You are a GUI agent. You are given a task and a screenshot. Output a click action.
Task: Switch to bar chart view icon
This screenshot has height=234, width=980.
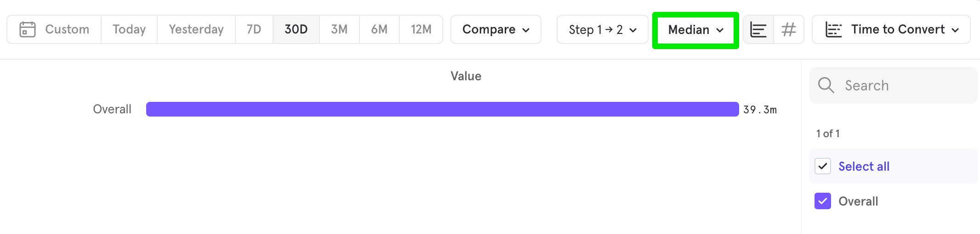point(758,30)
